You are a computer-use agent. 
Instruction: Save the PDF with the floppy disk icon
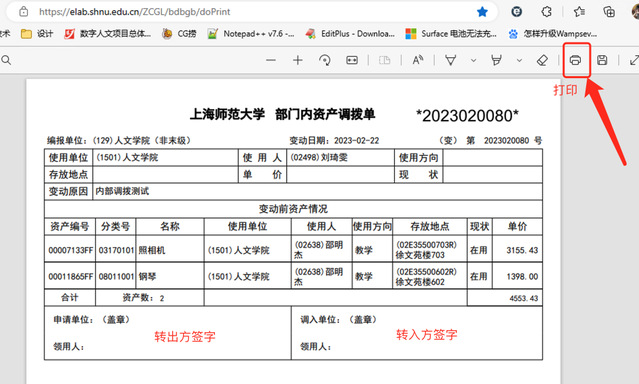point(602,60)
